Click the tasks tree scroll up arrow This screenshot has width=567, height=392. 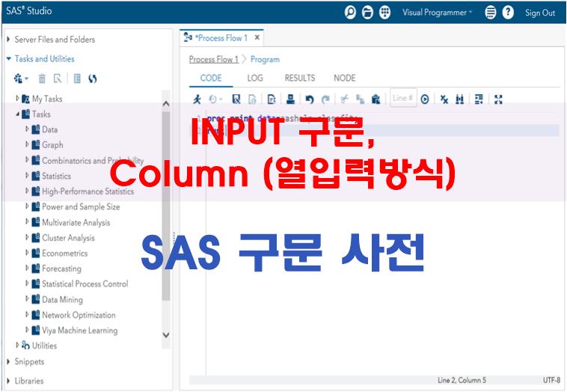pyautogui.click(x=166, y=104)
